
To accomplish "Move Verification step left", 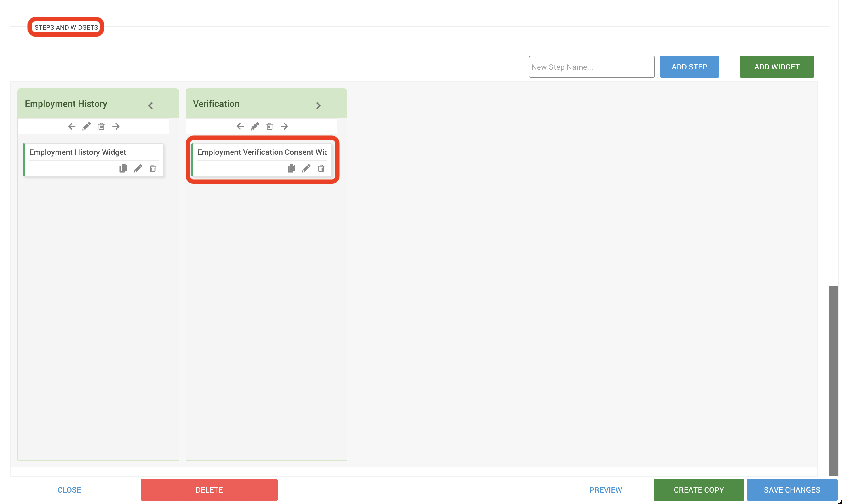I will [x=240, y=126].
